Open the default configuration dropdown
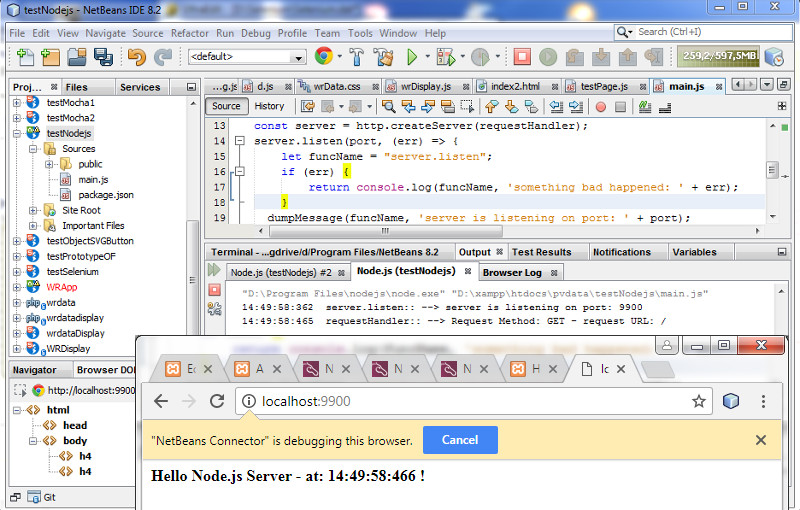The width and height of the screenshot is (800, 510). click(x=247, y=57)
